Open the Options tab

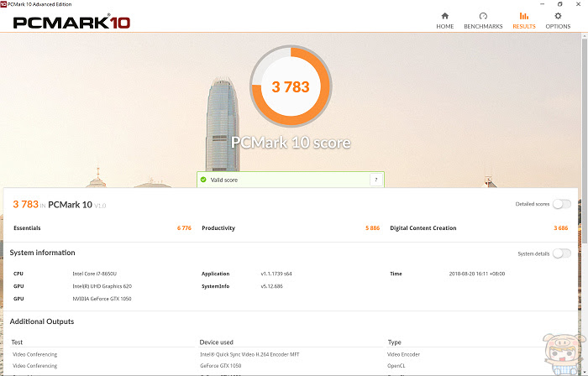(558, 21)
